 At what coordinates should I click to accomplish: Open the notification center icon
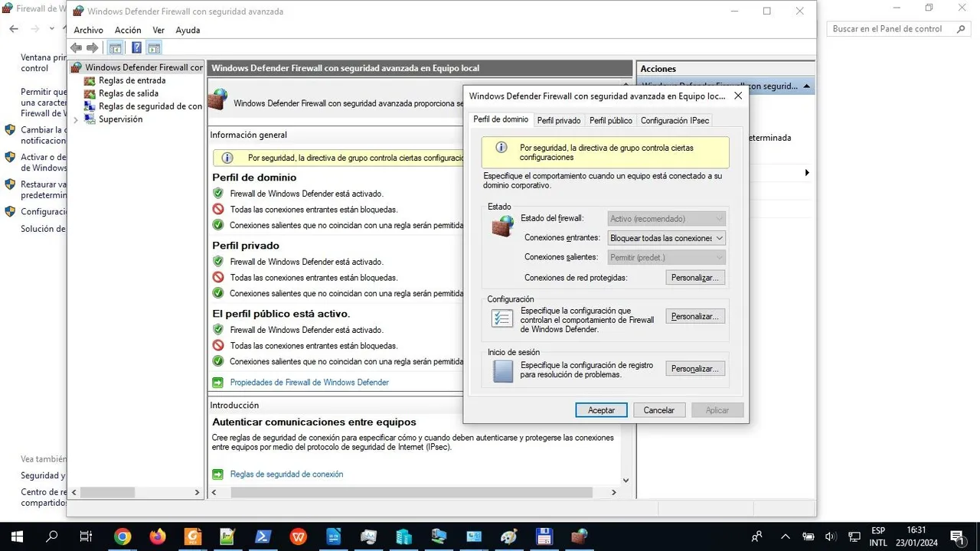point(957,536)
